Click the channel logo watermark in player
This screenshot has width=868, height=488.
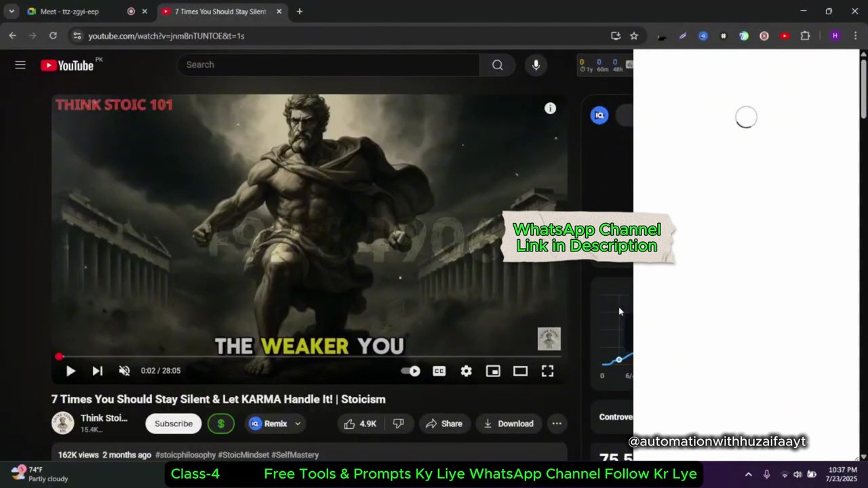(x=549, y=339)
